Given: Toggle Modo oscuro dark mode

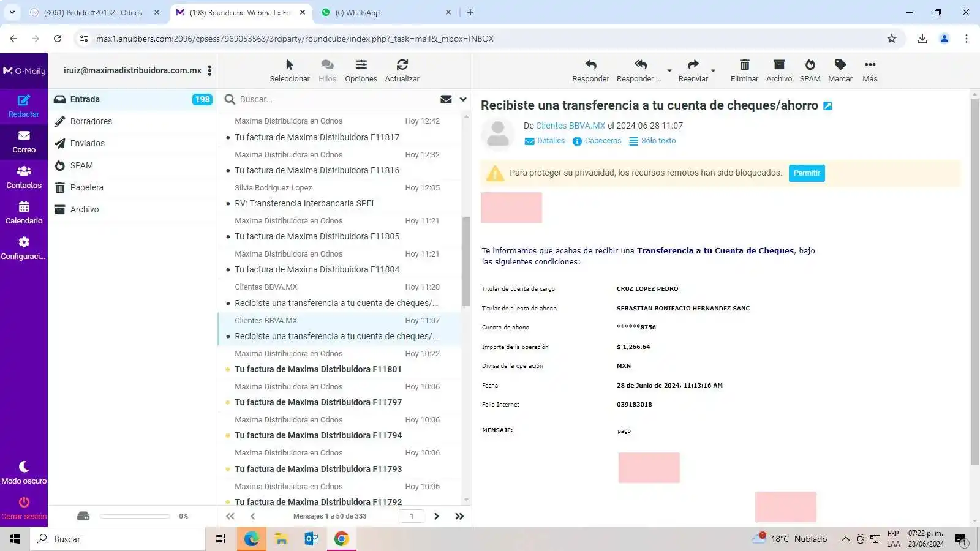Looking at the screenshot, I should [x=24, y=471].
